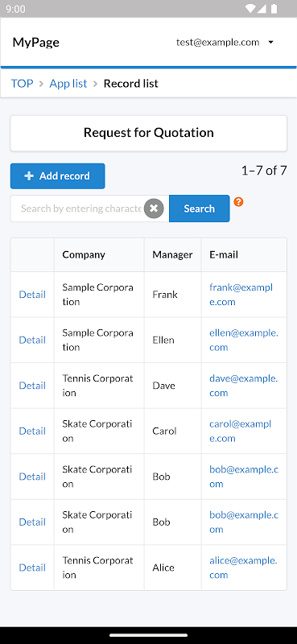Expand the test@example.com account dropdown arrow
Screen dimensions: 297x644
click(270, 43)
